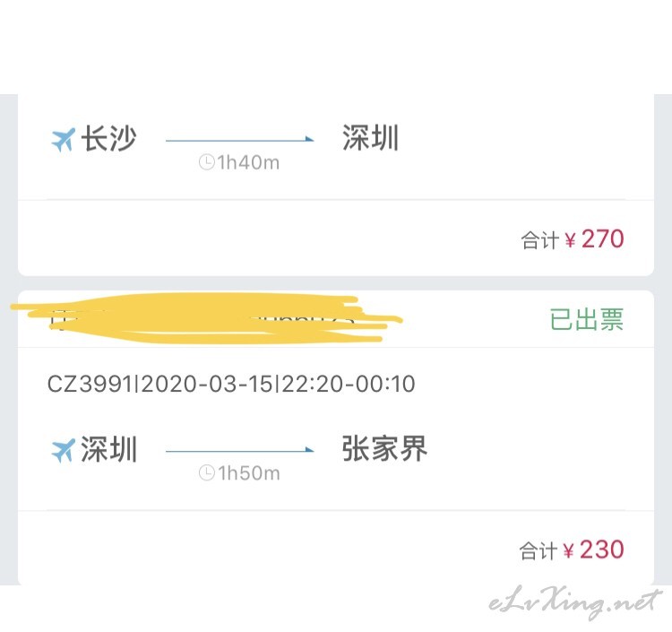Open the 已出票 ticket status label
This screenshot has width=672, height=632.
pyautogui.click(x=587, y=319)
